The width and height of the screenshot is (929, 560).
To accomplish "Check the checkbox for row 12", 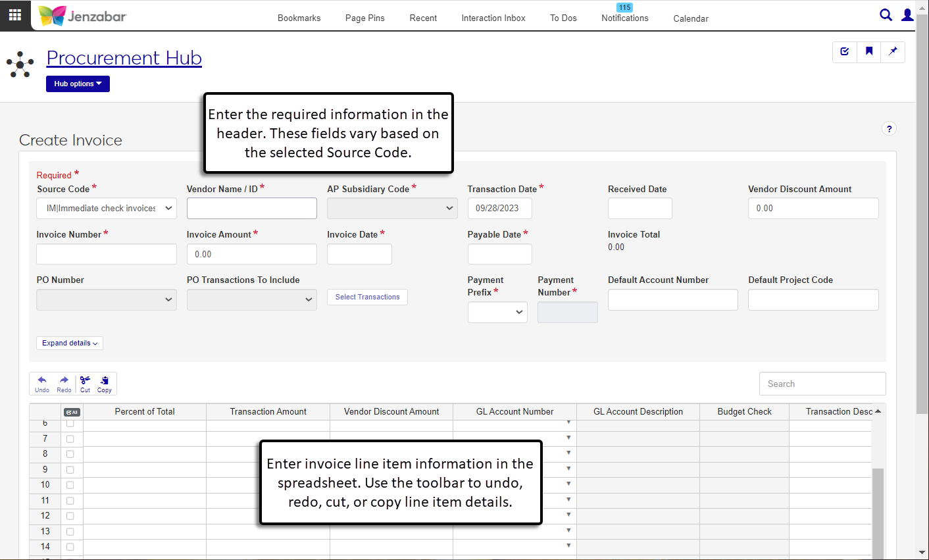I will click(x=70, y=516).
